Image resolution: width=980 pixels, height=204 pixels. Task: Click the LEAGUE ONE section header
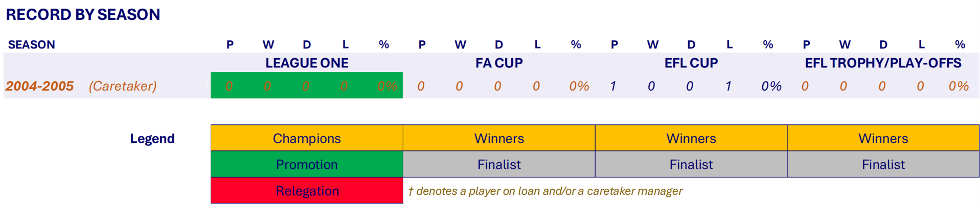(x=307, y=63)
